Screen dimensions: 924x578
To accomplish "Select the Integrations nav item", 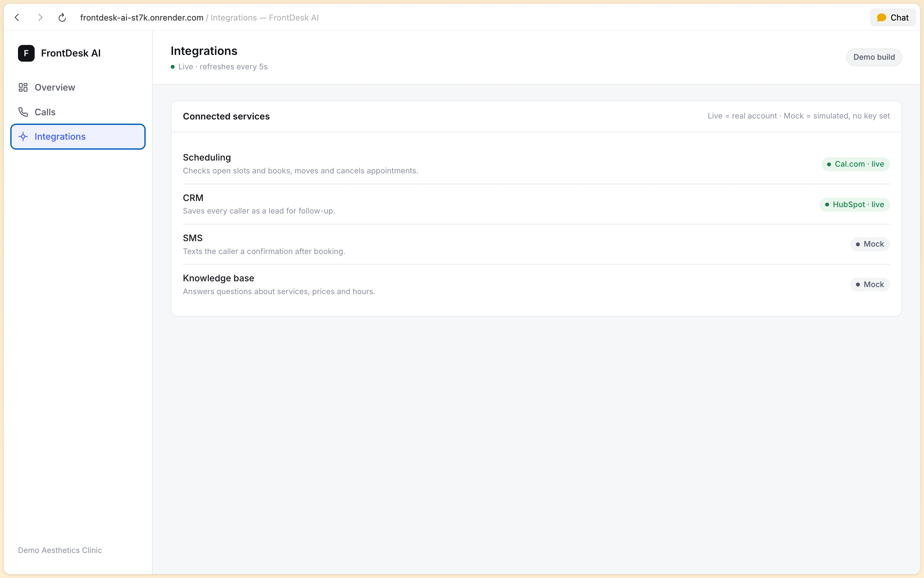I will [78, 136].
